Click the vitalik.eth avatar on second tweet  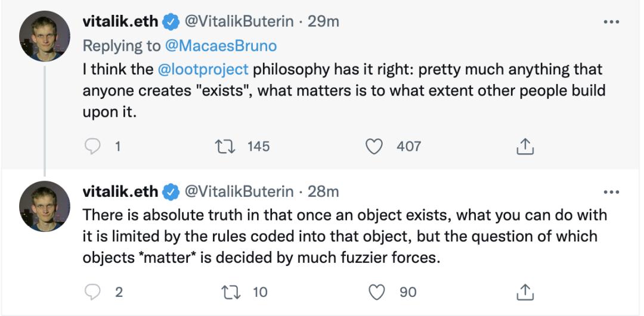(45, 206)
